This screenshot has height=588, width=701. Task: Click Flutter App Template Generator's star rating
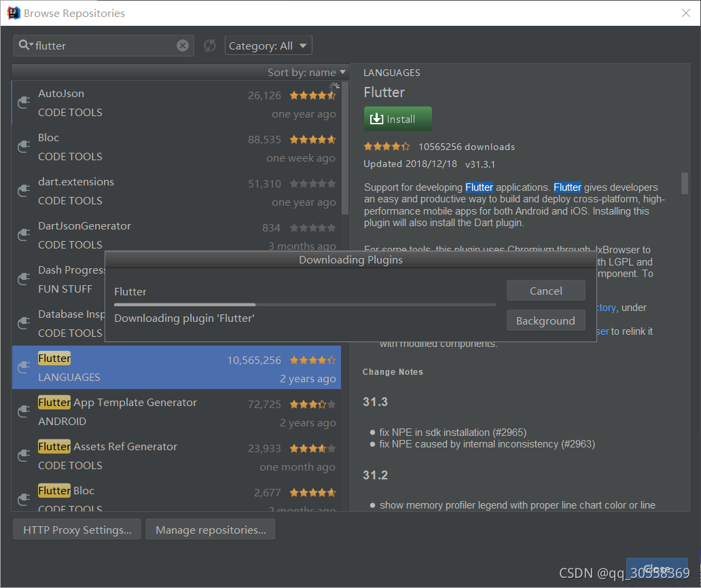pyautogui.click(x=312, y=405)
